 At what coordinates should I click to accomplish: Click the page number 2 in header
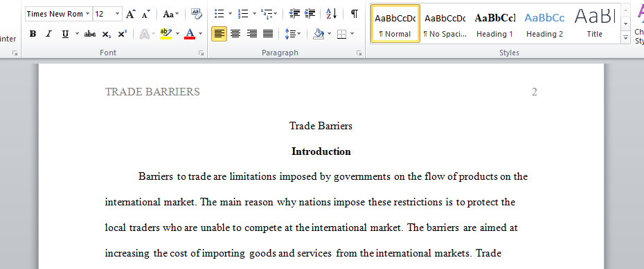pos(535,92)
